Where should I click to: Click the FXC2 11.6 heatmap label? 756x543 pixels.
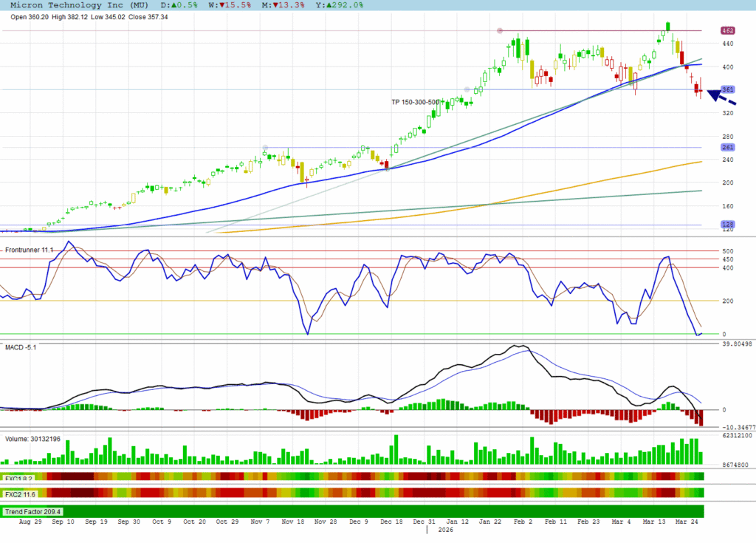pyautogui.click(x=20, y=493)
